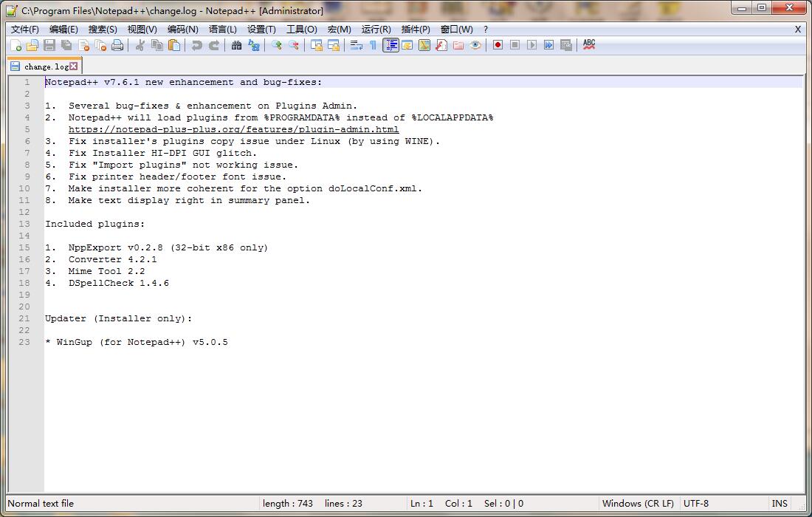Open Replace dialog using Replace icon
Image resolution: width=812 pixels, height=517 pixels.
click(254, 46)
